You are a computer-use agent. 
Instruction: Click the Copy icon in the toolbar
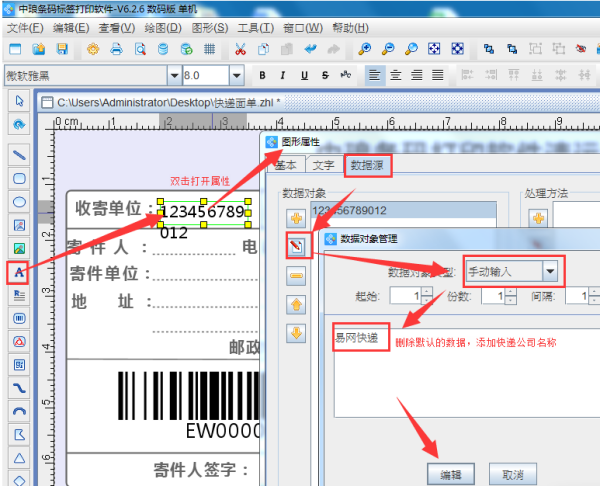click(264, 49)
